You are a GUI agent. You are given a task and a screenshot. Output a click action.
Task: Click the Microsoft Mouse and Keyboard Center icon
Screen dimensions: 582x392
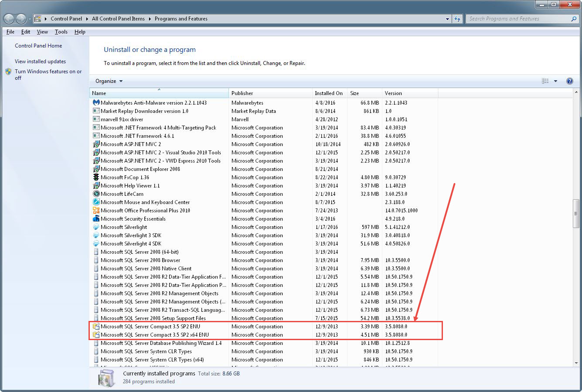[x=96, y=202]
